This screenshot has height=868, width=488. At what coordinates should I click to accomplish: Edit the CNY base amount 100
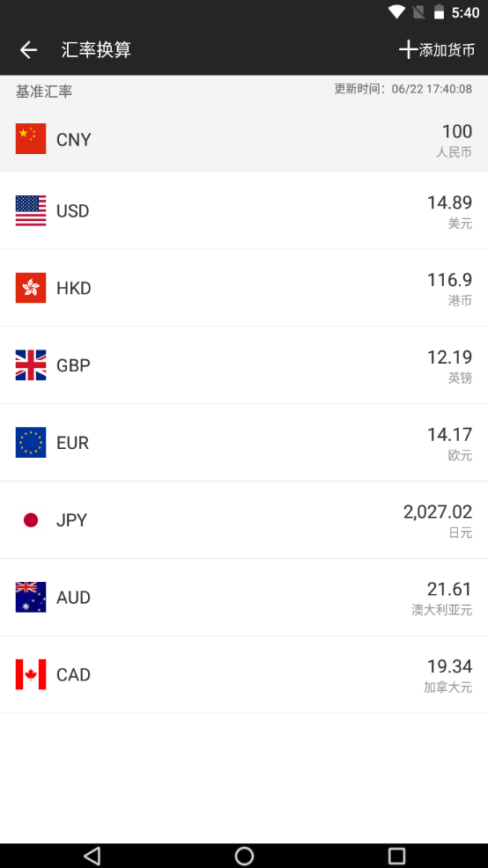point(457,131)
